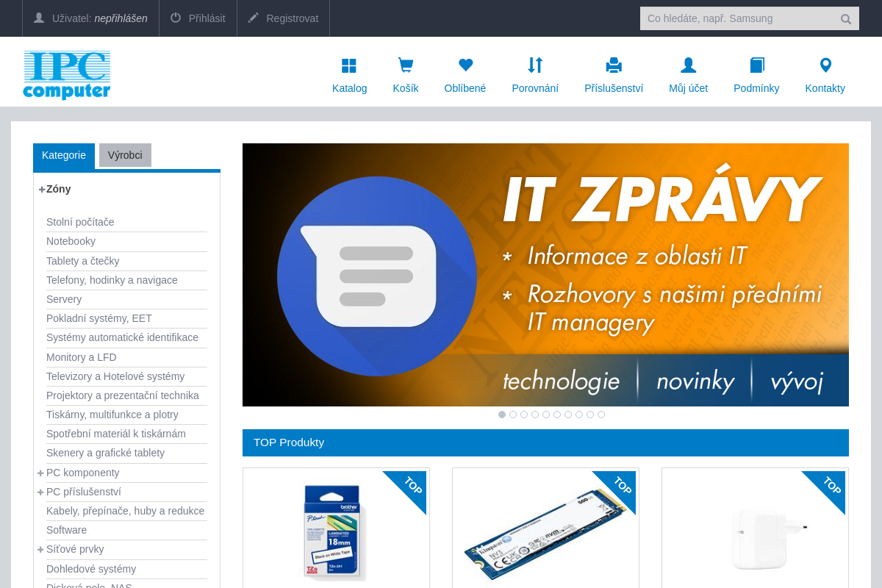Viewport: 882px width, 588px height.
Task: Open the Brother 18mm tape product
Action: [x=336, y=531]
